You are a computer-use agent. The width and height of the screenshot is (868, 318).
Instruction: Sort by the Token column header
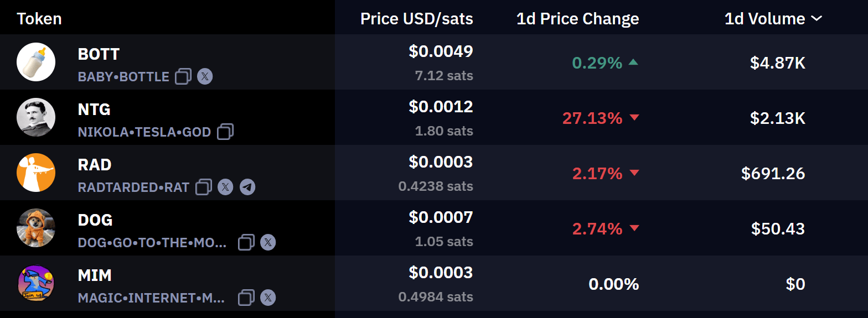click(x=39, y=19)
